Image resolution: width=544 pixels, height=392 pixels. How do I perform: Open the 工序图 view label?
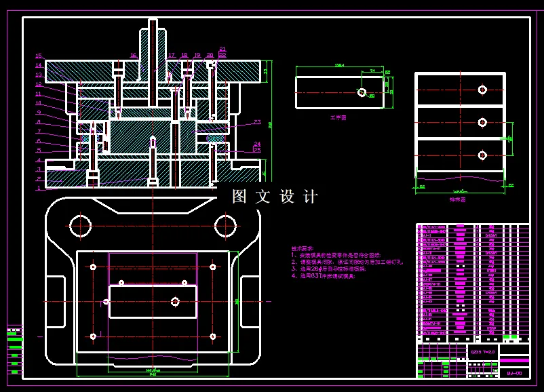(337, 117)
